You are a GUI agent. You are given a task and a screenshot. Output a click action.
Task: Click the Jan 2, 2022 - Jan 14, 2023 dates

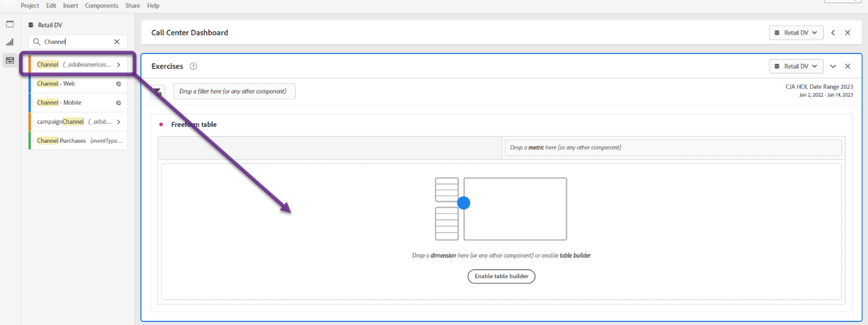click(x=827, y=95)
